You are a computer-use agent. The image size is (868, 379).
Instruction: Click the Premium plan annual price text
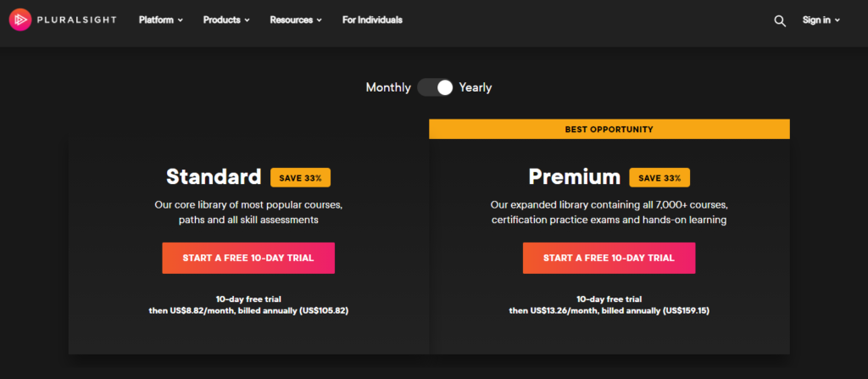[609, 311]
